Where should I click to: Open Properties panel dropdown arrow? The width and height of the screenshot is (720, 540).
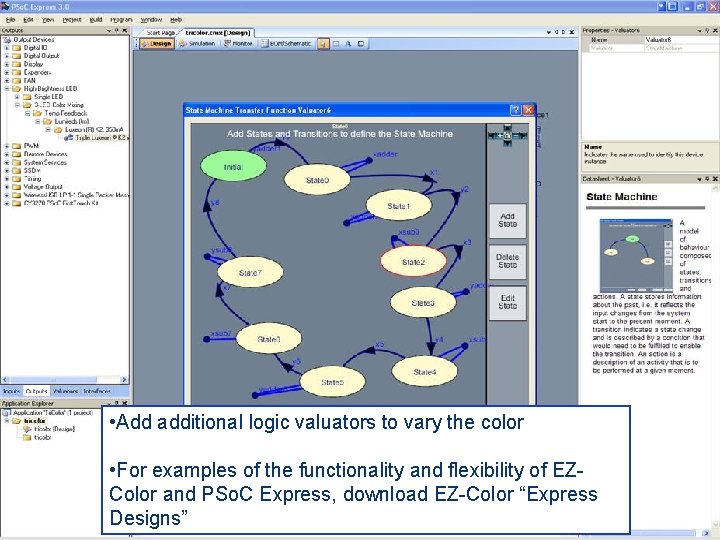[699, 30]
